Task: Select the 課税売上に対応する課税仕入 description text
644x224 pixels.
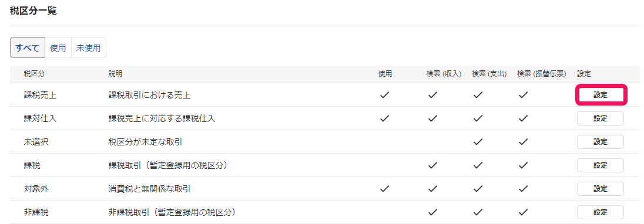Action: (162, 119)
